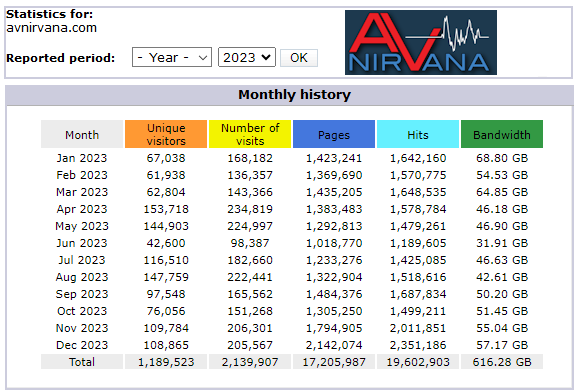Image resolution: width=576 pixels, height=392 pixels.
Task: Open the '- Year -' period dropdown
Action: pyautogui.click(x=172, y=57)
